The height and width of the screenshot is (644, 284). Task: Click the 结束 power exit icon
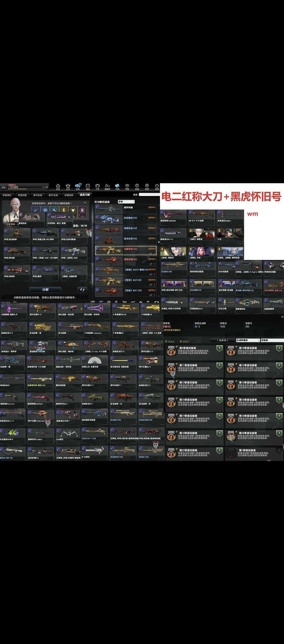click(157, 186)
